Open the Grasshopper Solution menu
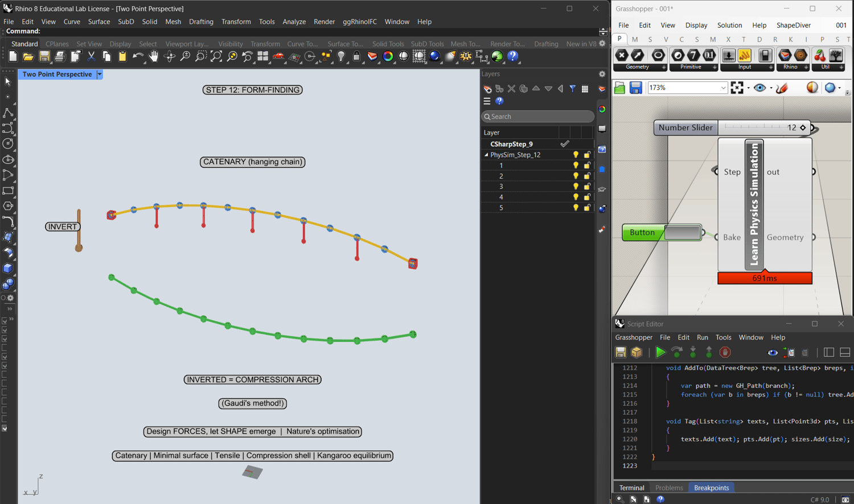Viewport: 854px width, 504px height. (729, 25)
